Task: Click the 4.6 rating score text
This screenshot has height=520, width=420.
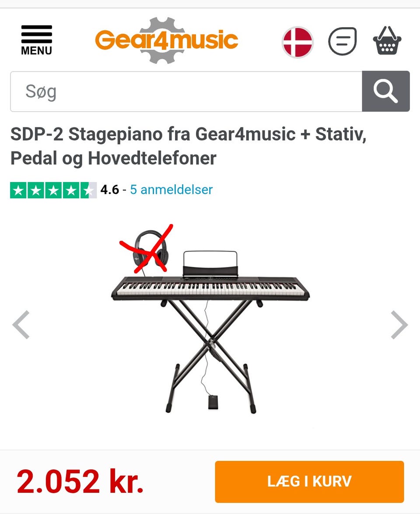Action: 110,190
